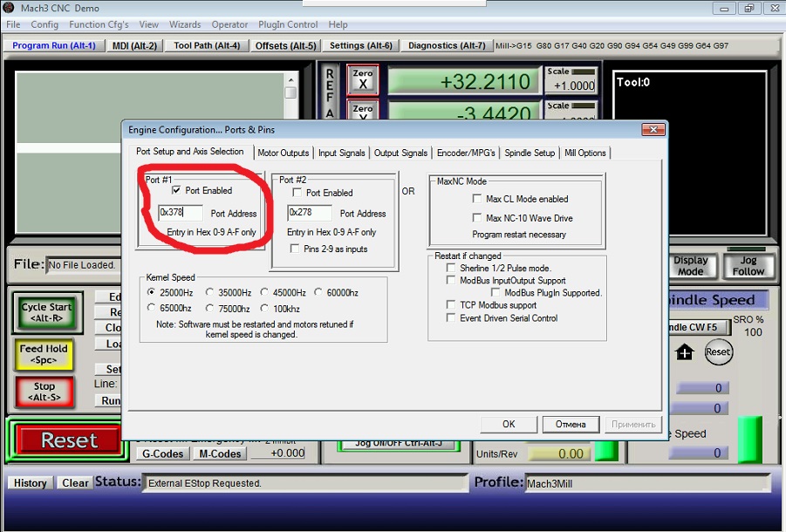Check TCP Modbus support
Viewport: 786px width, 532px height.
tap(451, 304)
